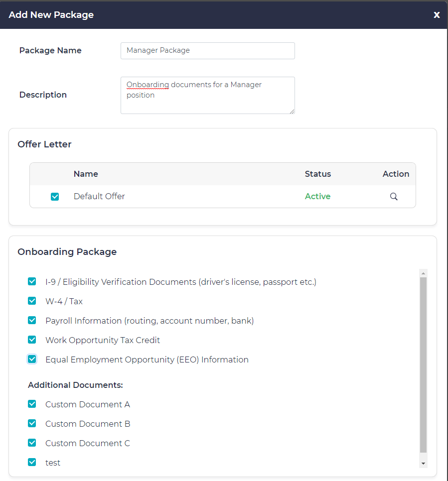The width and height of the screenshot is (448, 481).
Task: Click the Default Offer name text
Action: [99, 197]
